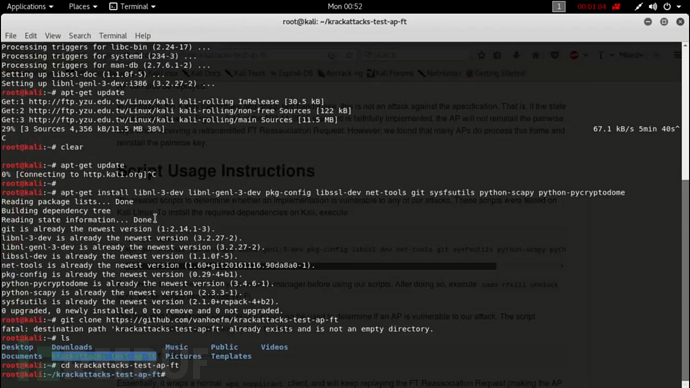Screen dimensions: 690x388
Task: Click the '67.1 kB/s 5min 40s' download speed
Action: 636,129
